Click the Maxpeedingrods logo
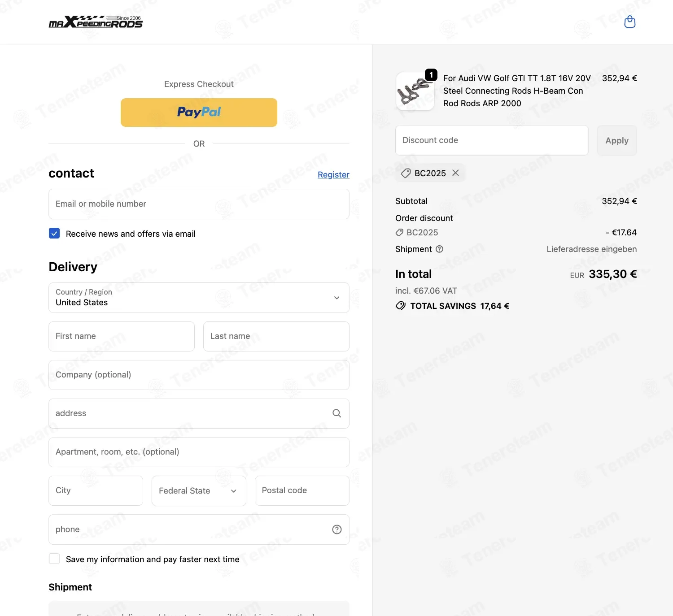The height and width of the screenshot is (616, 673). tap(96, 22)
